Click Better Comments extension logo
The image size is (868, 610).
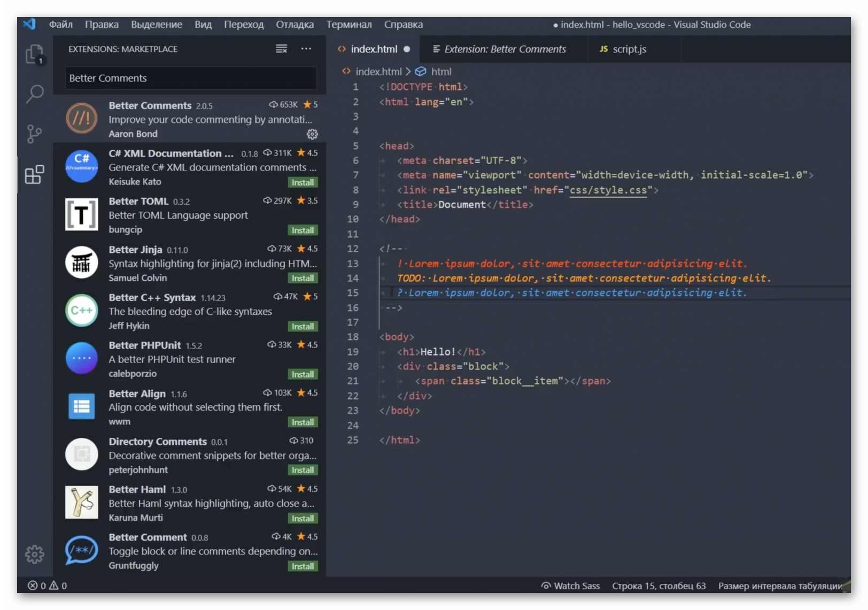[82, 118]
